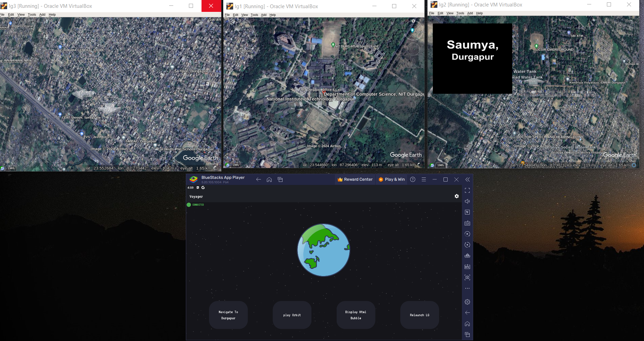Click the JAI BABA GENERAL STORE map pin
This screenshot has height=341, width=644.
point(60,47)
